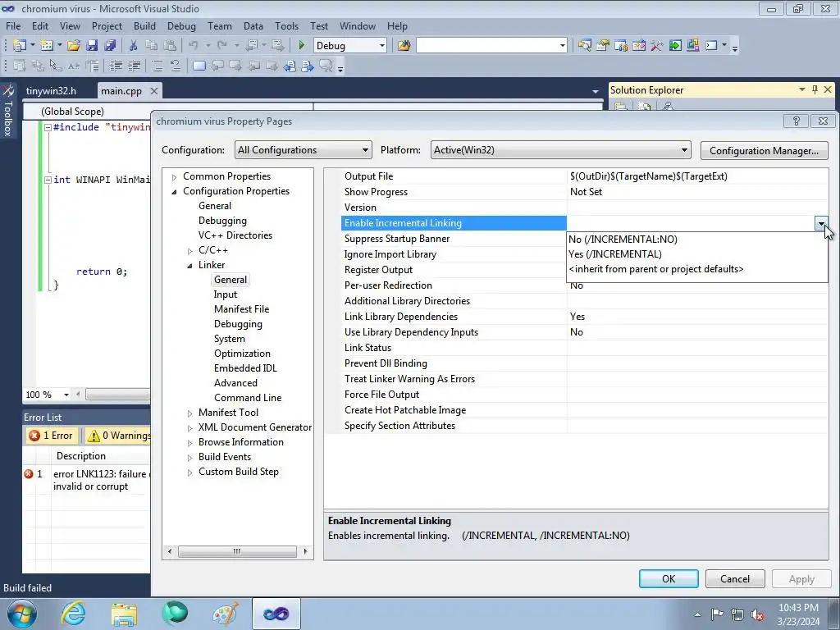Collapse the Configuration Properties node
840x630 pixels.
coord(174,192)
